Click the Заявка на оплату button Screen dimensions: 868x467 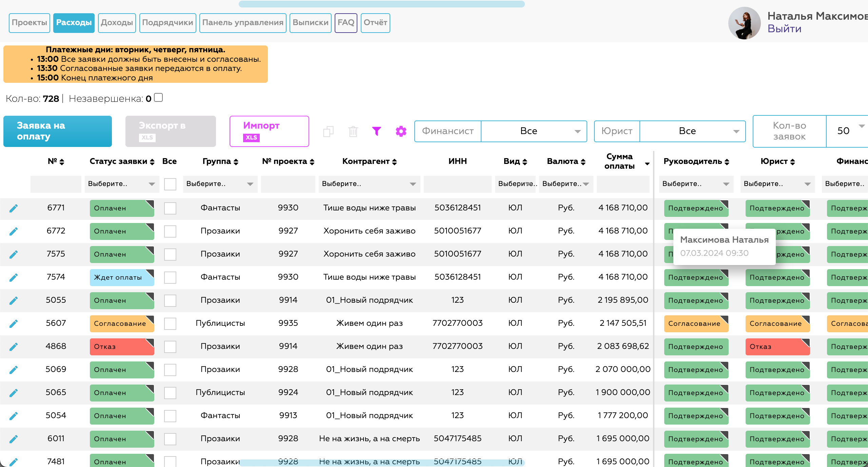pyautogui.click(x=58, y=131)
